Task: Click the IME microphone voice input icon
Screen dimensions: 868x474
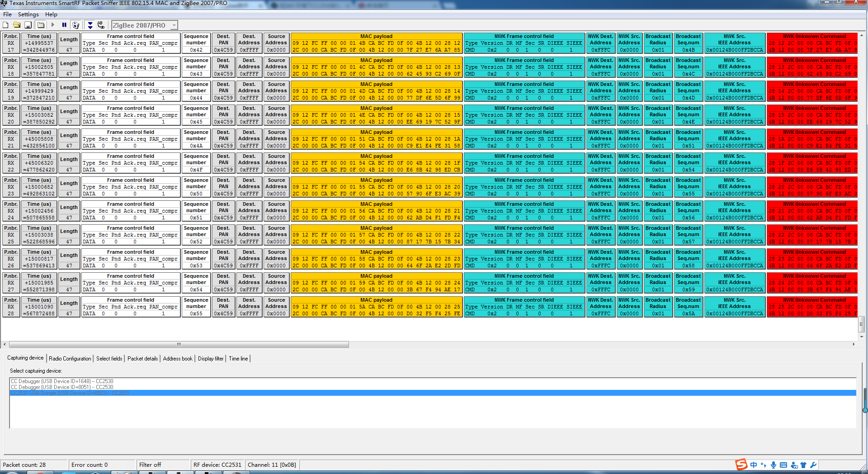Action: point(774,465)
